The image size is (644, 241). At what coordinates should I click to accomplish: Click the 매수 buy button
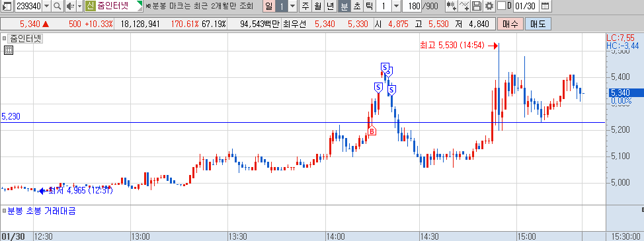pyautogui.click(x=510, y=24)
